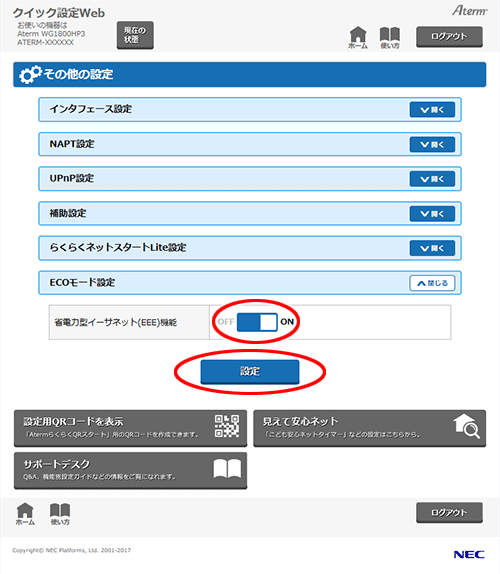
Task: Click the インタフェース設定 heading text
Action: pos(91,109)
